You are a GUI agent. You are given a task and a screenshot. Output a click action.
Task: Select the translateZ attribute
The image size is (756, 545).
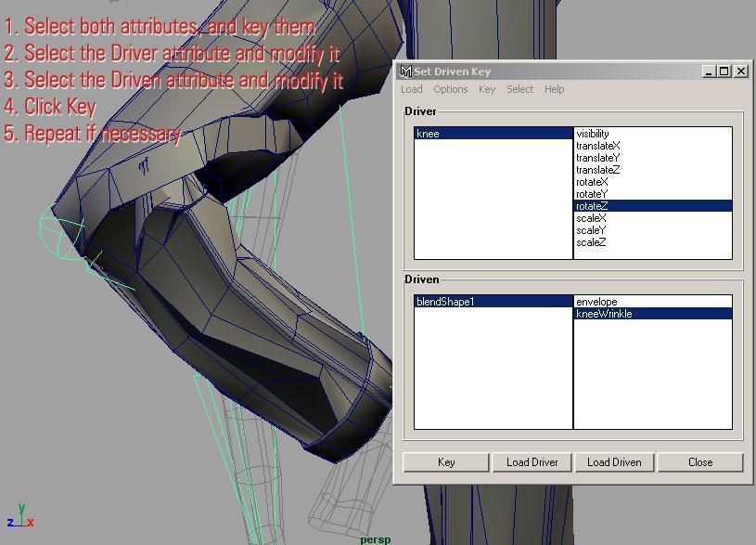(x=653, y=169)
